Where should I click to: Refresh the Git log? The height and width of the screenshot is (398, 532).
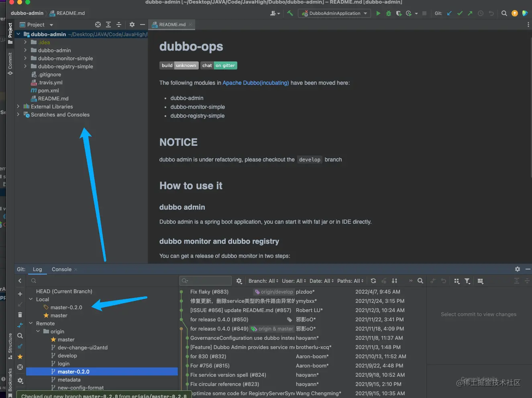[373, 281]
